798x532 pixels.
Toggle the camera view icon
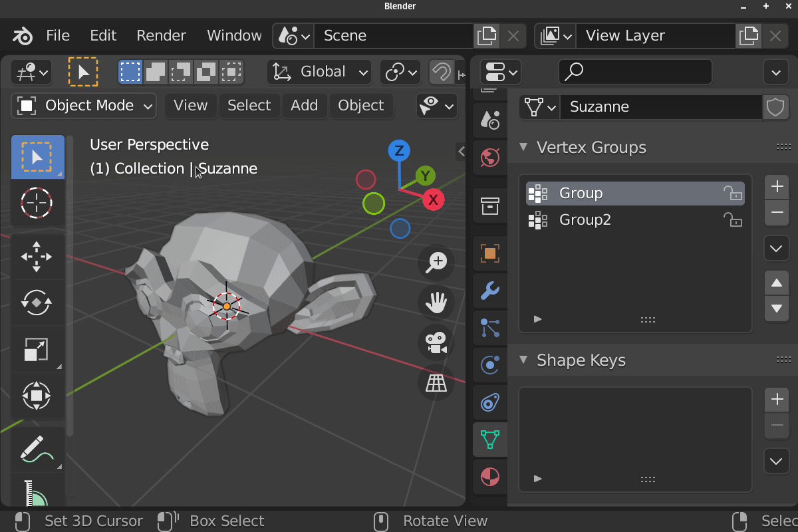(436, 343)
